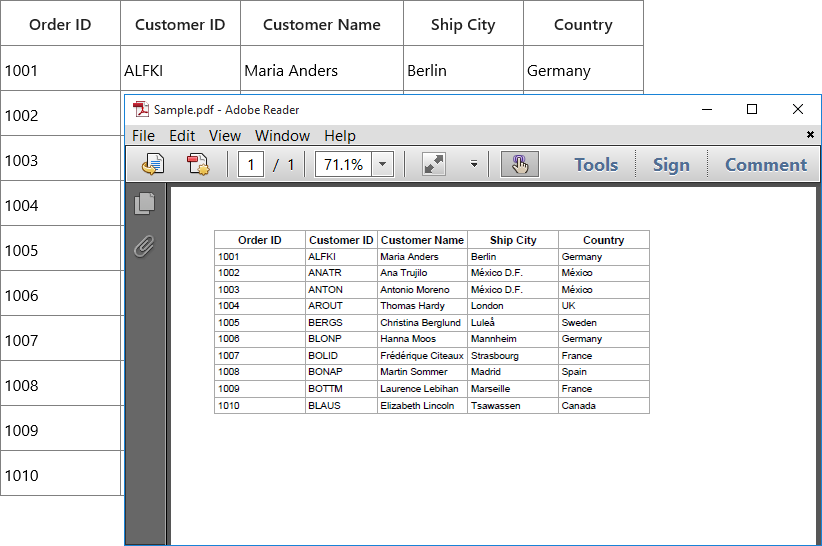Screen dimensions: 822x546
Task: Open the Help menu
Action: point(340,136)
